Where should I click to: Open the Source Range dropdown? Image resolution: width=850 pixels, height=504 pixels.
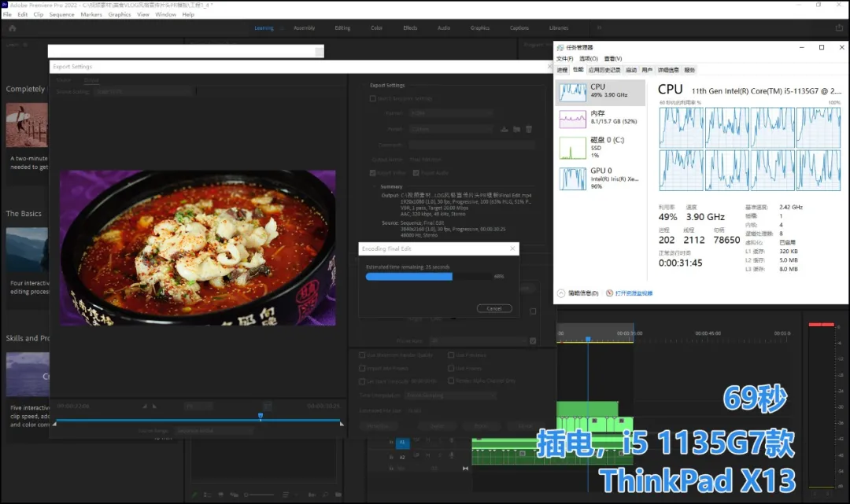coord(215,430)
